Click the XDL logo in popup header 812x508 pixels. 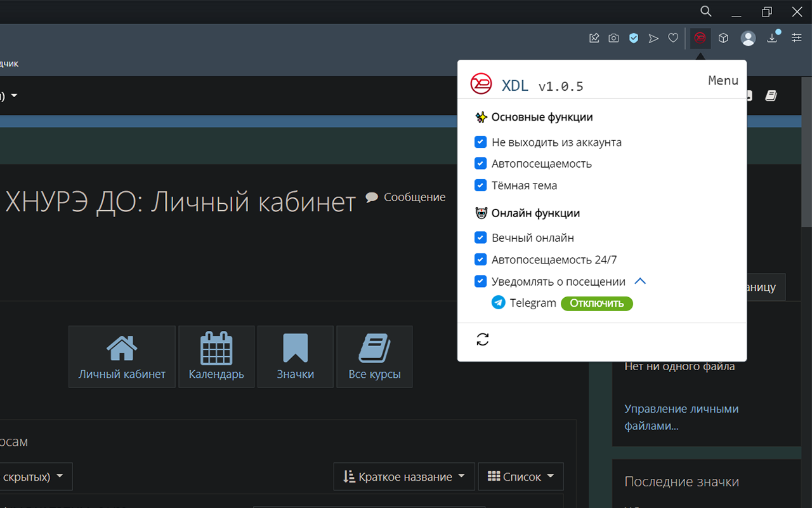coord(481,83)
